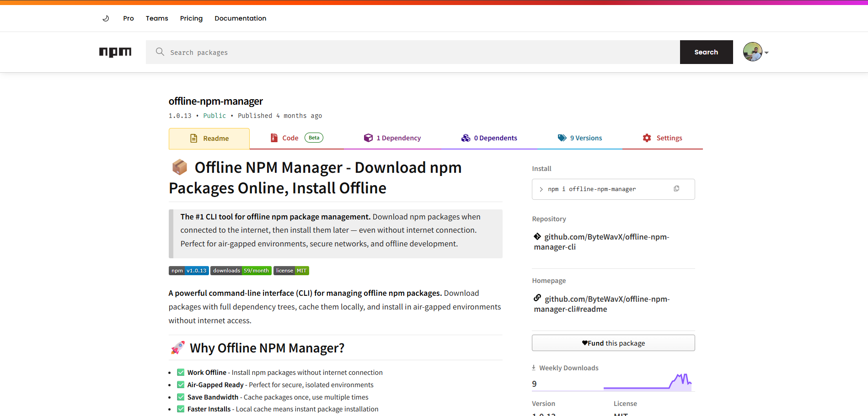This screenshot has width=868, height=416.
Task: Click the weekly downloads count '9'
Action: (534, 384)
